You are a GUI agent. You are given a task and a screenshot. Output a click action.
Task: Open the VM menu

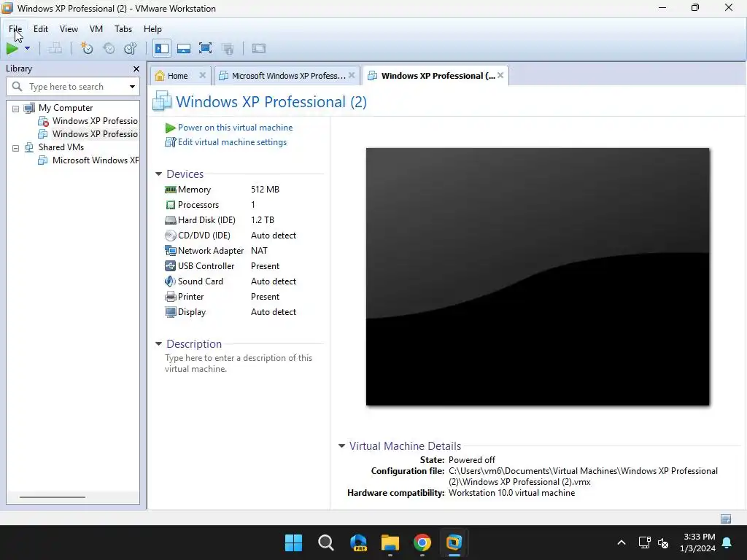coord(96,29)
